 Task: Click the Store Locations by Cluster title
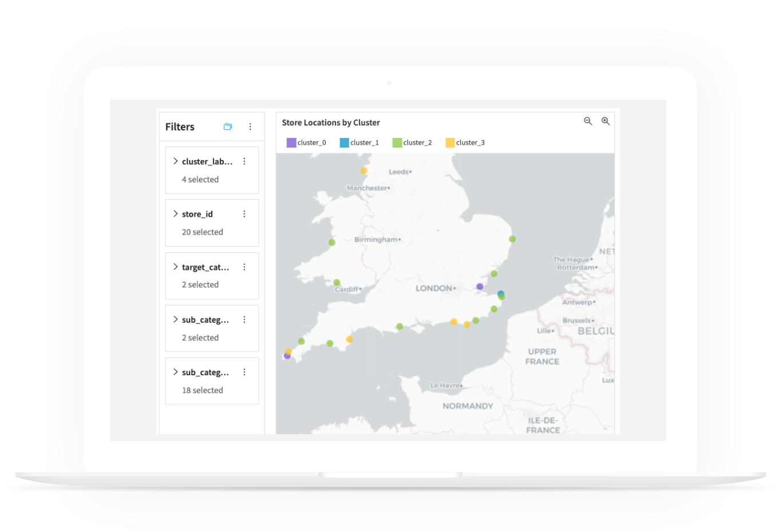point(331,122)
